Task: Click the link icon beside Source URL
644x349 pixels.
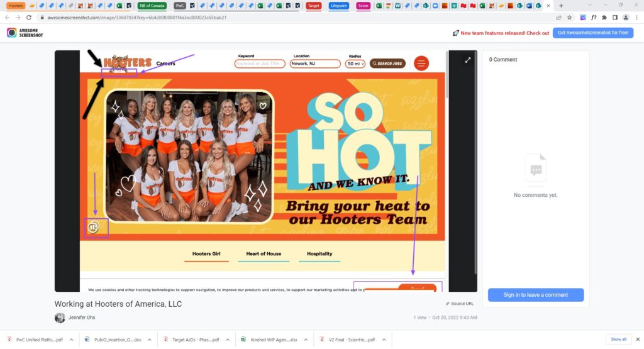Action: [x=447, y=304]
